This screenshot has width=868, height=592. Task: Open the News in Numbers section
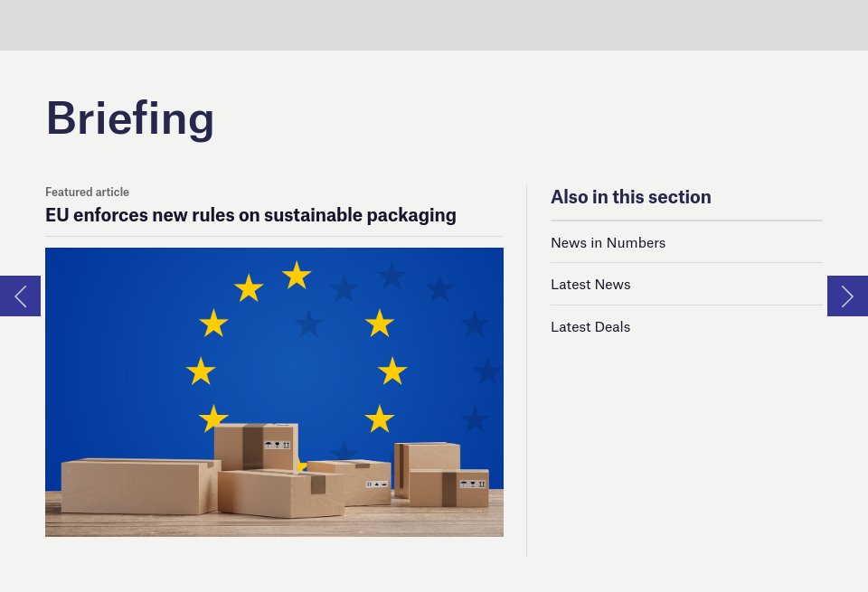pyautogui.click(x=608, y=242)
